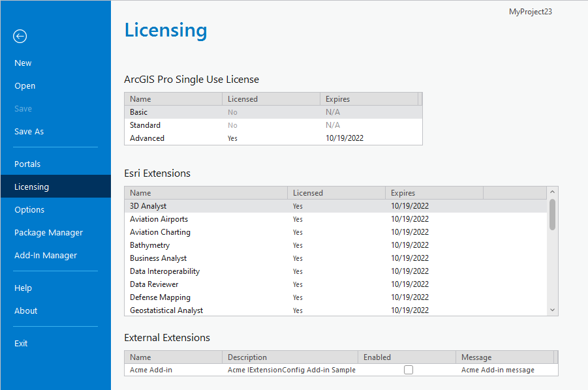Click the scrollbar down arrow in Esri Extensions

point(552,309)
